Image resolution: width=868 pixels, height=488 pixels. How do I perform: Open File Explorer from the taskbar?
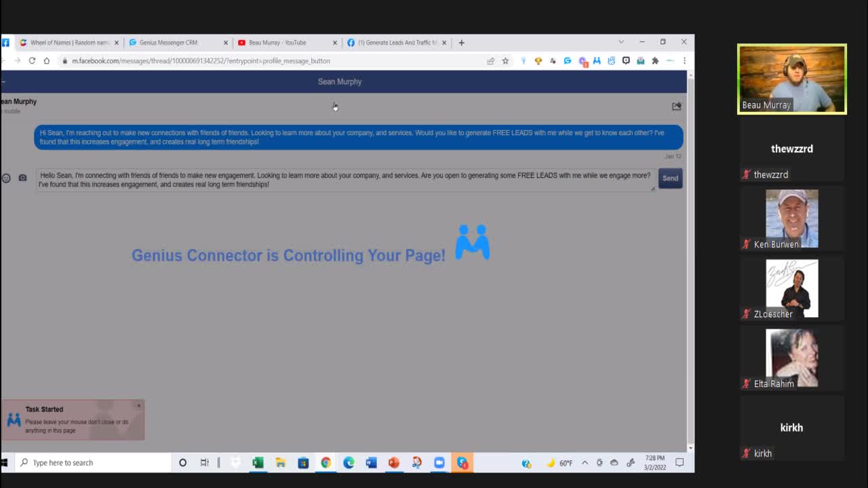(281, 463)
